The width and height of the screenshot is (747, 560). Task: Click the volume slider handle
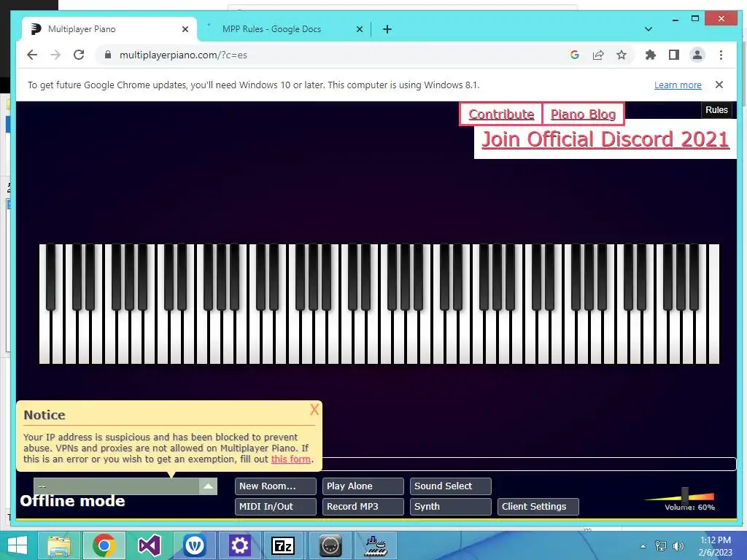pyautogui.click(x=685, y=495)
